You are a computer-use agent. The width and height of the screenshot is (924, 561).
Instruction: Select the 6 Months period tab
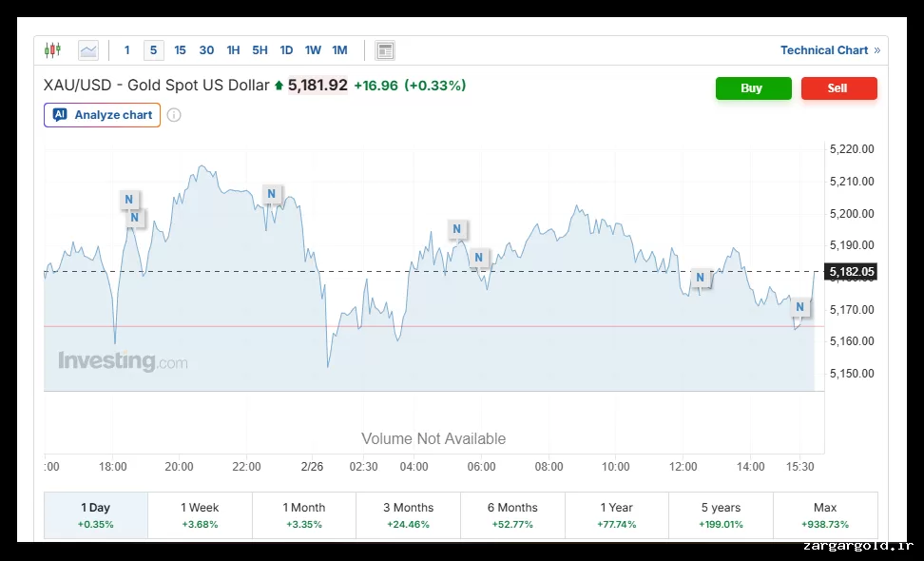[x=512, y=515]
